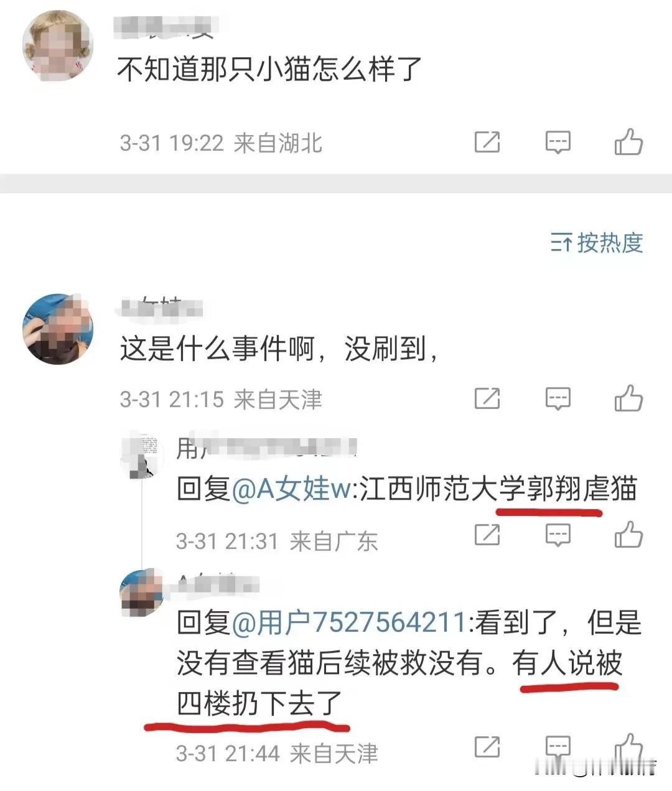
Task: Open the @A女娃w mention link
Action: click(x=292, y=489)
